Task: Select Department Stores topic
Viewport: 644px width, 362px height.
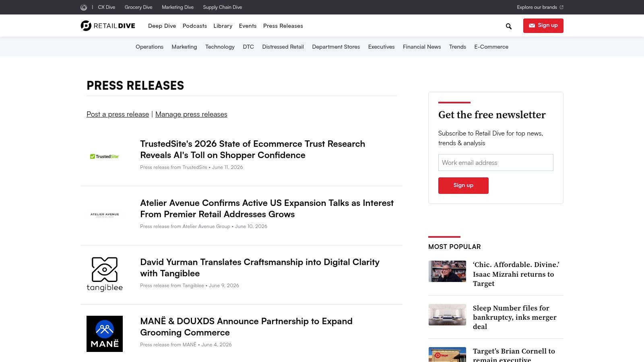Action: tap(336, 47)
